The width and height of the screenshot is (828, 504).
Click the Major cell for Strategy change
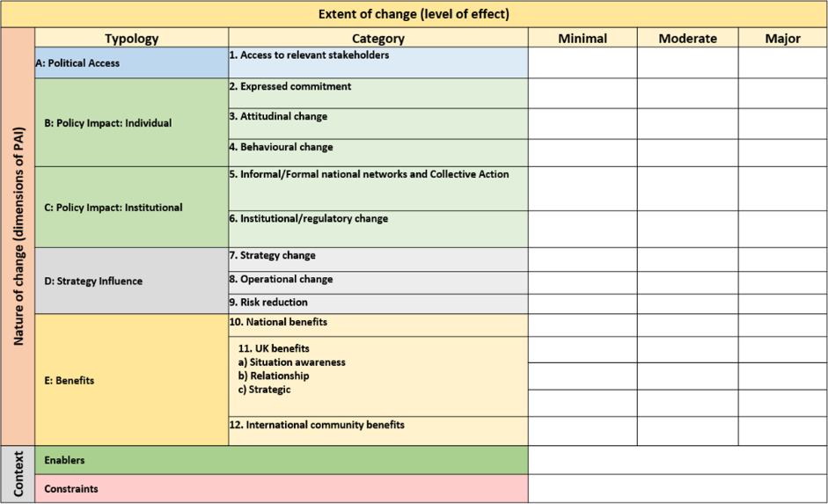782,259
